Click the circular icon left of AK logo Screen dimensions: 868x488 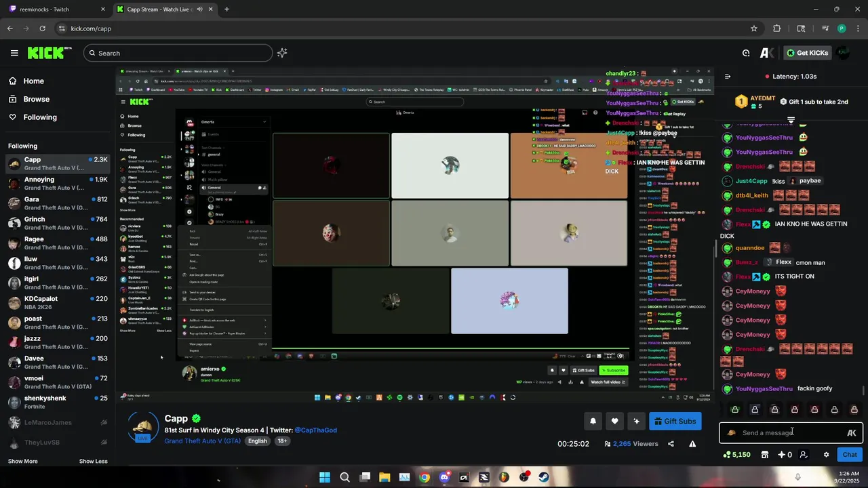pyautogui.click(x=746, y=53)
